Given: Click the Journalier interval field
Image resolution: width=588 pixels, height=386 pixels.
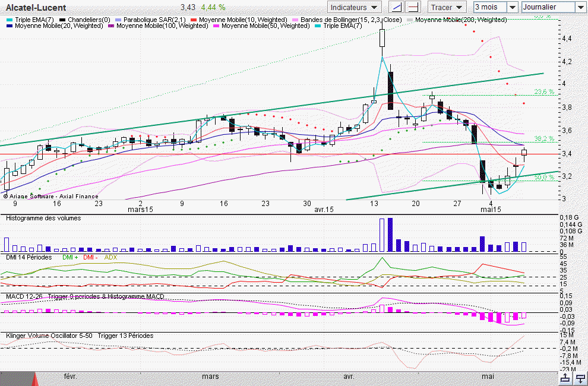Looking at the screenshot, I should click(548, 7).
